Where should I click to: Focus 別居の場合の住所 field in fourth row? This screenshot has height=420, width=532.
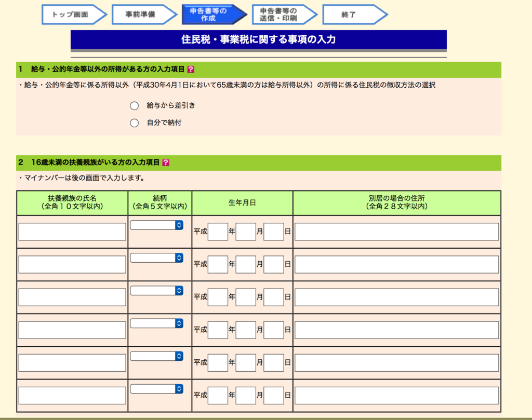pyautogui.click(x=396, y=330)
